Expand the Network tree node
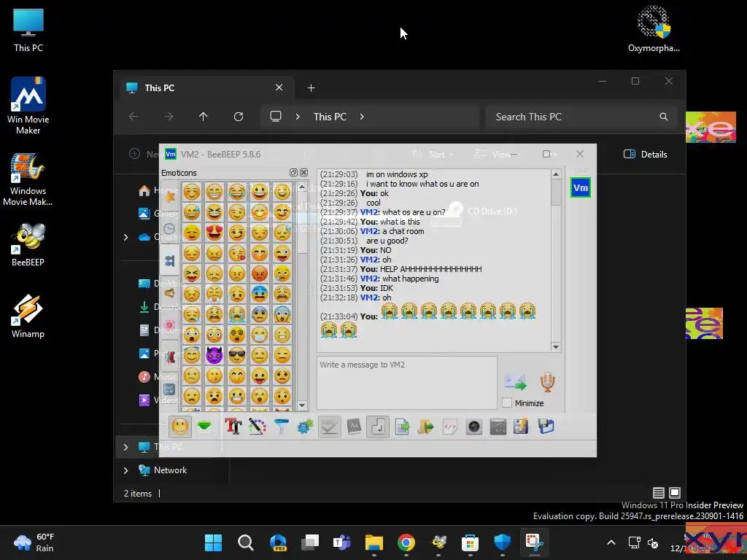747x560 pixels. [125, 470]
